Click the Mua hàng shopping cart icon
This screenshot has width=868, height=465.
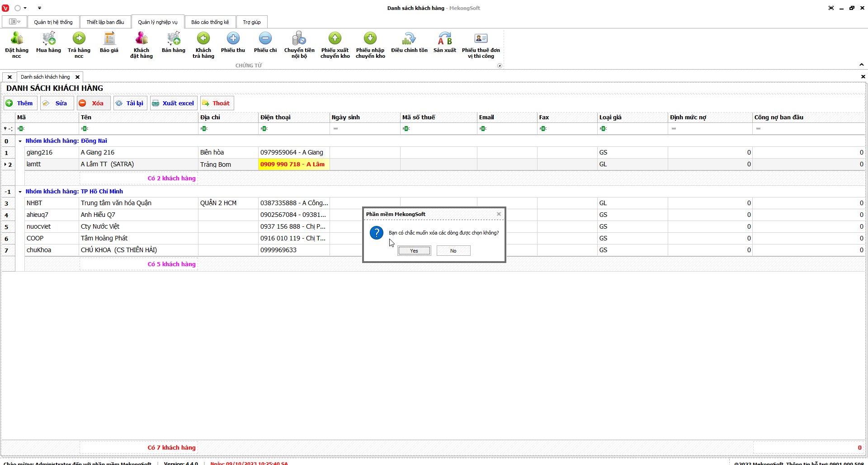[48, 39]
